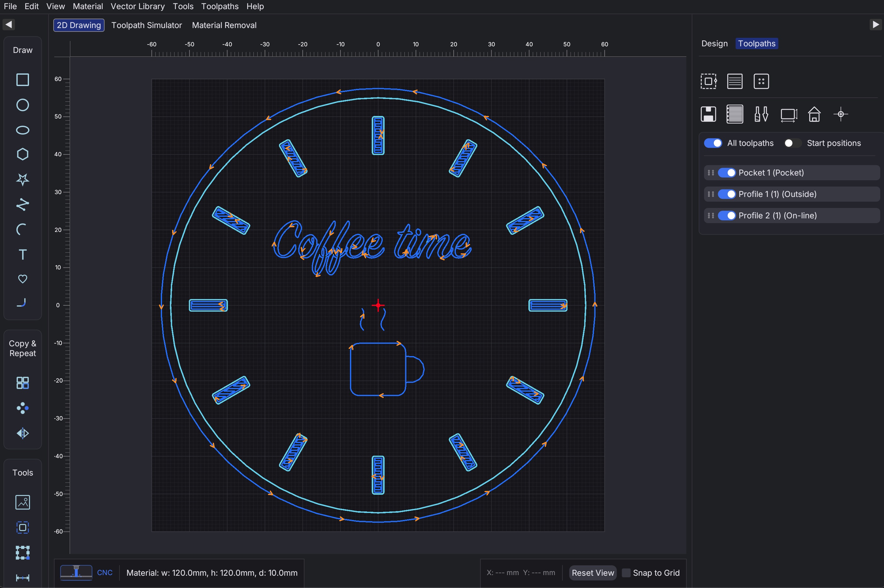This screenshot has height=588, width=884.
Task: Open the Material menu
Action: pos(88,6)
